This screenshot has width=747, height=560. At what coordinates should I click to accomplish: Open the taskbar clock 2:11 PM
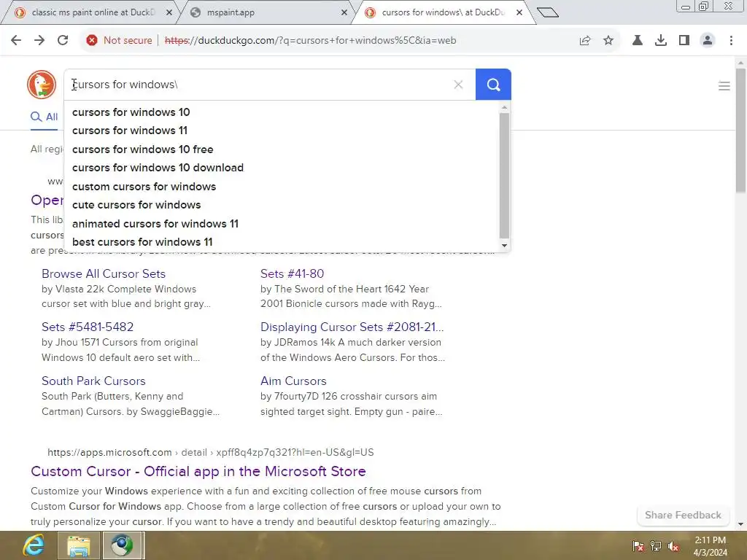coord(710,546)
